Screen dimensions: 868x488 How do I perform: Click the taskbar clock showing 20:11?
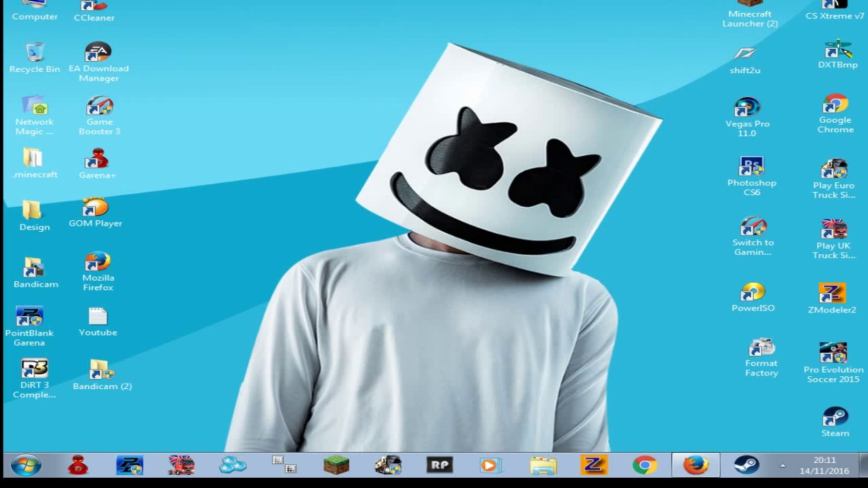(824, 466)
